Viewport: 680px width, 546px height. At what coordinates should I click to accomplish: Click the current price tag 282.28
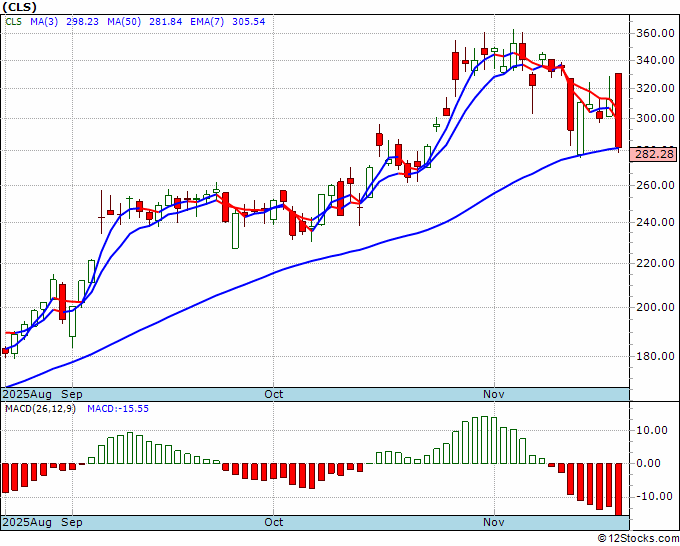tap(653, 154)
